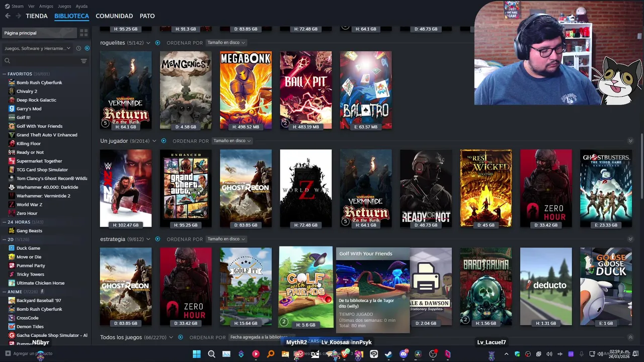Expand chevron next to Un jugador count
Screen dimensions: 644x362
pyautogui.click(x=154, y=141)
